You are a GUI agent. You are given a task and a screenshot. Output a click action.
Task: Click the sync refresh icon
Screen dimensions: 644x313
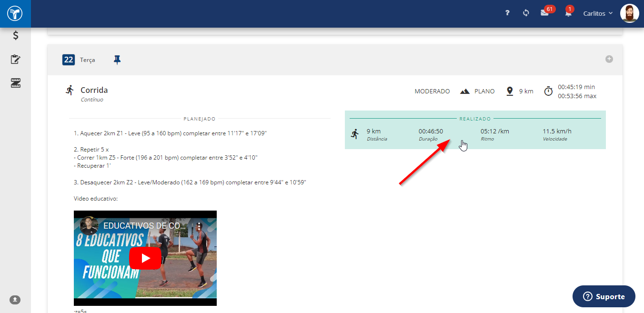pos(526,13)
